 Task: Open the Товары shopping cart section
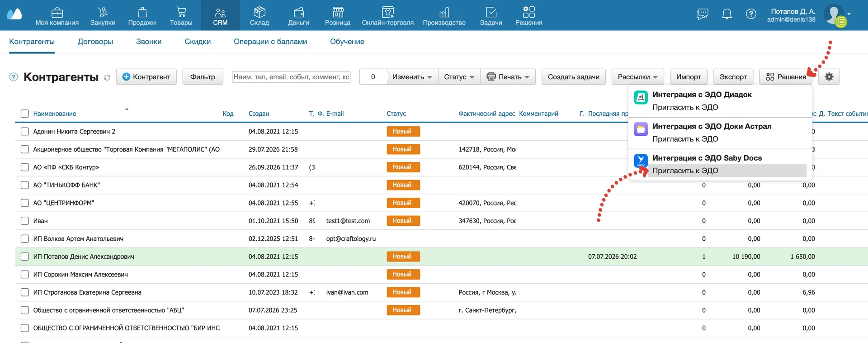point(181,16)
